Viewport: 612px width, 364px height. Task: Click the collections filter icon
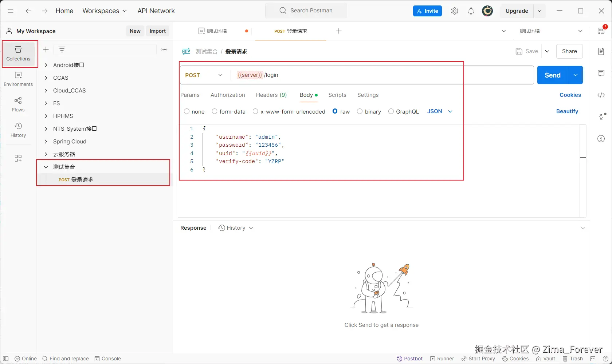[62, 50]
